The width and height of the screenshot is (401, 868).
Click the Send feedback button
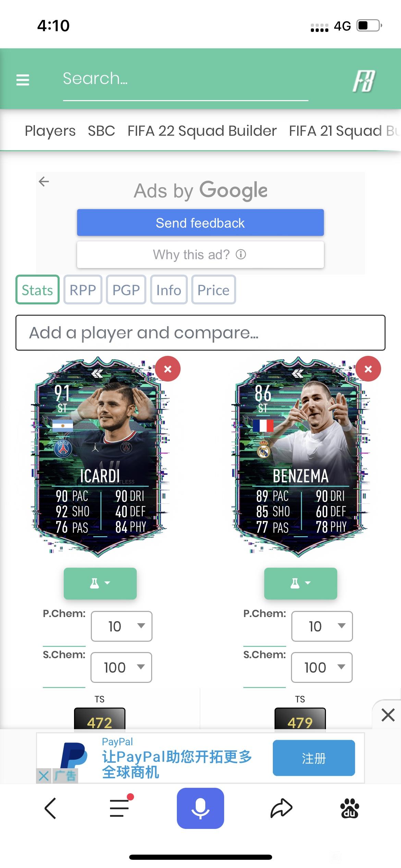[x=200, y=222]
